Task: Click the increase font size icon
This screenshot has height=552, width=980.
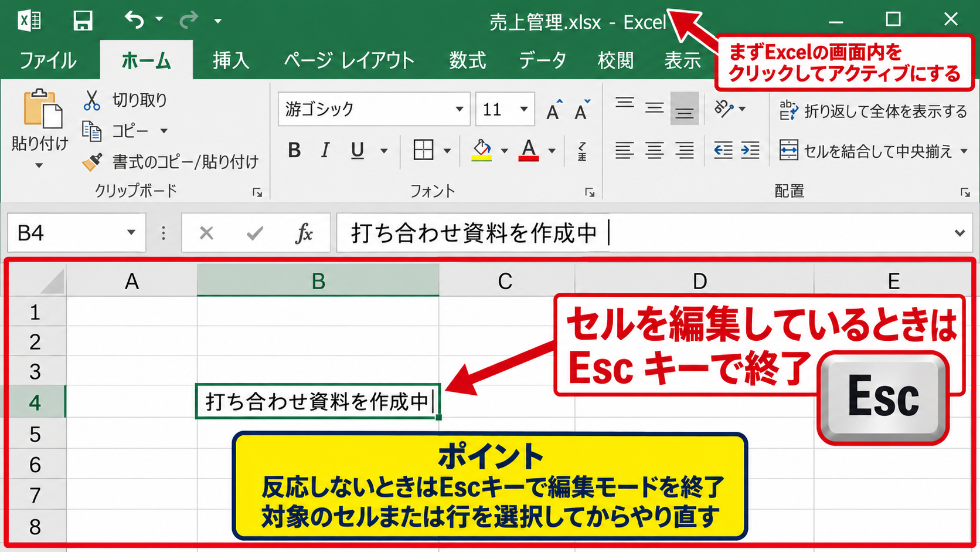Action: point(554,110)
